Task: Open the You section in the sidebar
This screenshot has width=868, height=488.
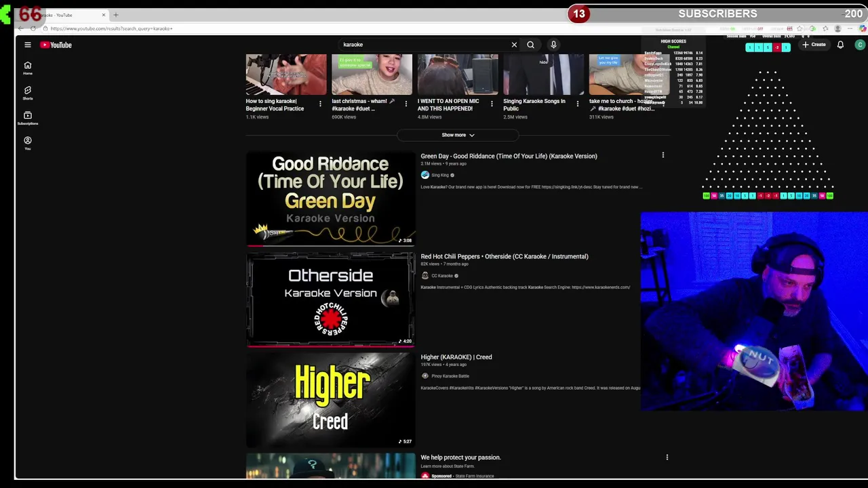Action: (28, 143)
